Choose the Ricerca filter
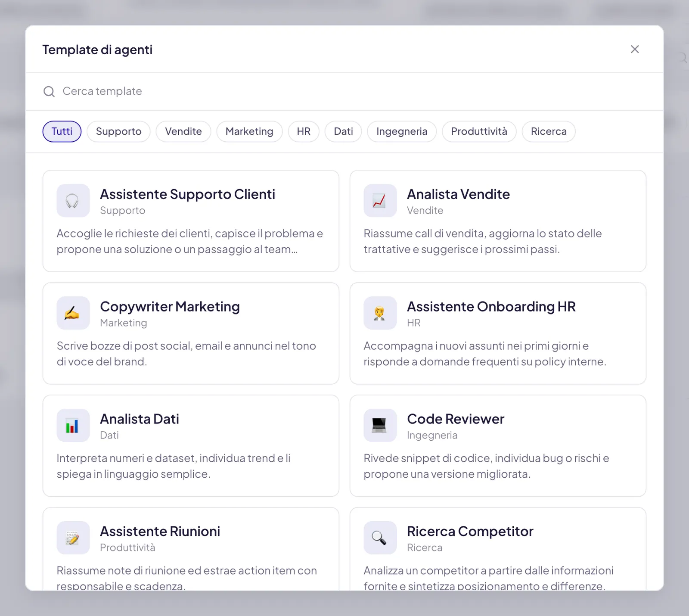The height and width of the screenshot is (616, 689). coord(549,131)
